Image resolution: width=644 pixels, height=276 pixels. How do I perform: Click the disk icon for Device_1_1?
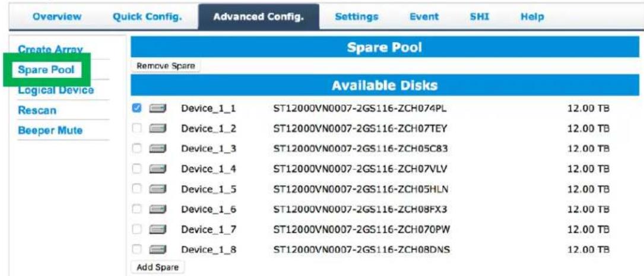(157, 109)
